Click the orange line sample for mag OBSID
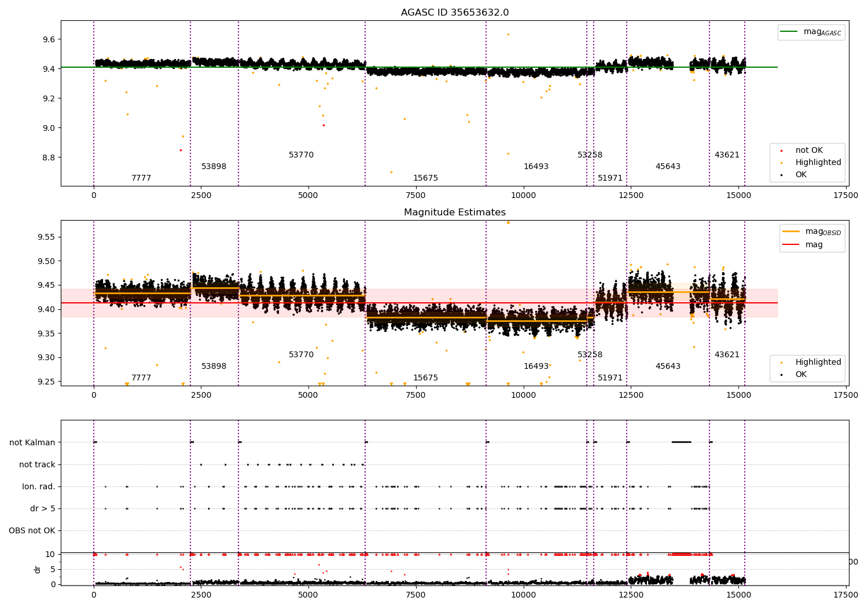This screenshot has height=608, width=868. click(x=791, y=231)
